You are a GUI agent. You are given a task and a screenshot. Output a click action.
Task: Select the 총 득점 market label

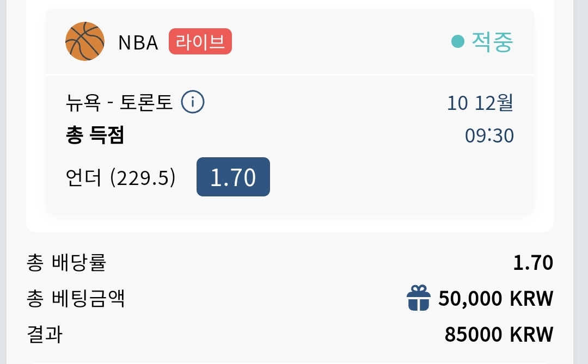coord(95,135)
